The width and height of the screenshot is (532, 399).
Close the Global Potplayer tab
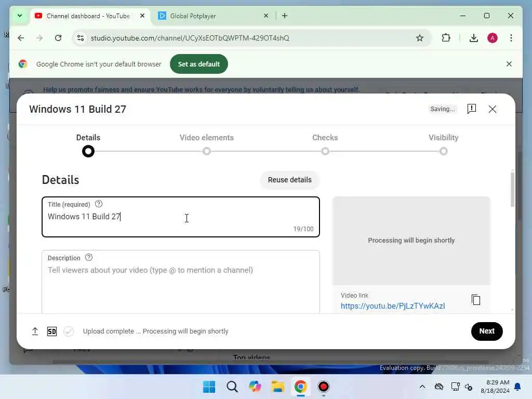pos(266,16)
